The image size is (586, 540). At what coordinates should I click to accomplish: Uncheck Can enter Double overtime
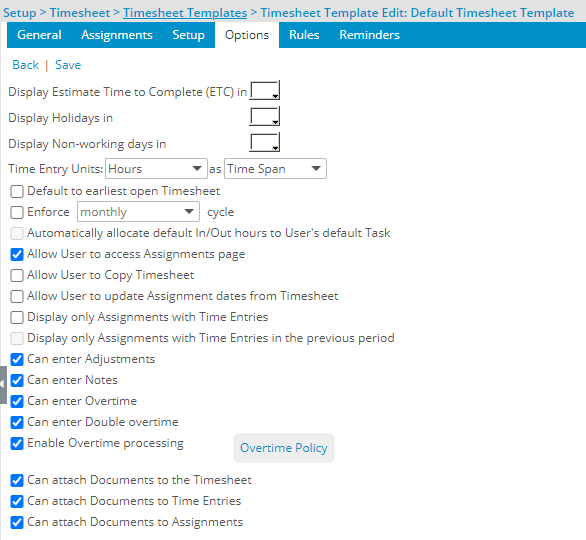point(17,422)
